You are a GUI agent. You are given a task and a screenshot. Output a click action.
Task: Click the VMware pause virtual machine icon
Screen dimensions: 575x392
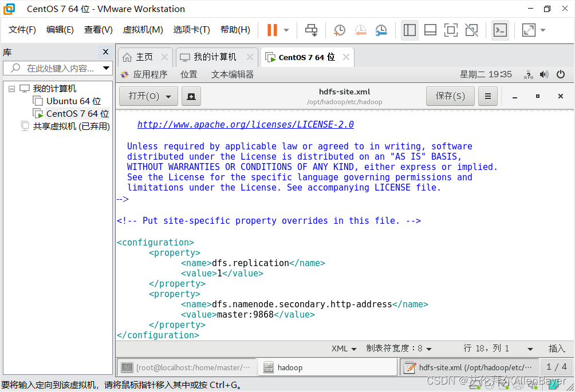[272, 30]
